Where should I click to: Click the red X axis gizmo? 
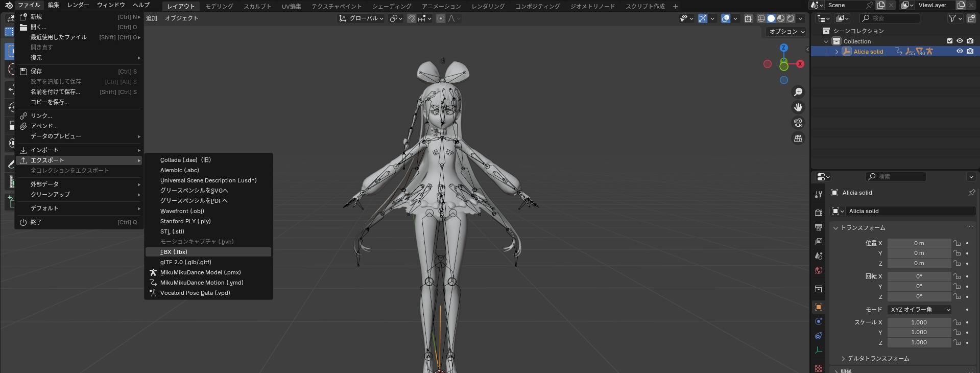coord(800,64)
